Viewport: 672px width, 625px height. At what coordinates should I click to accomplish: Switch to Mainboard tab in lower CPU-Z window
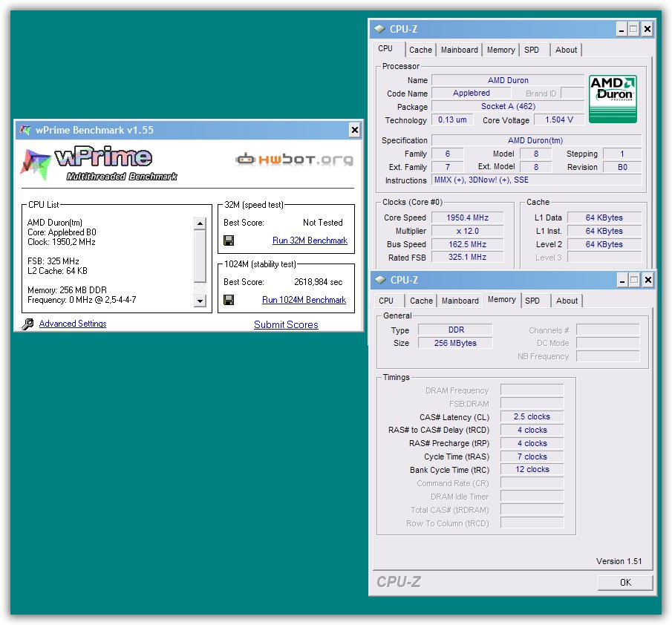pos(460,301)
